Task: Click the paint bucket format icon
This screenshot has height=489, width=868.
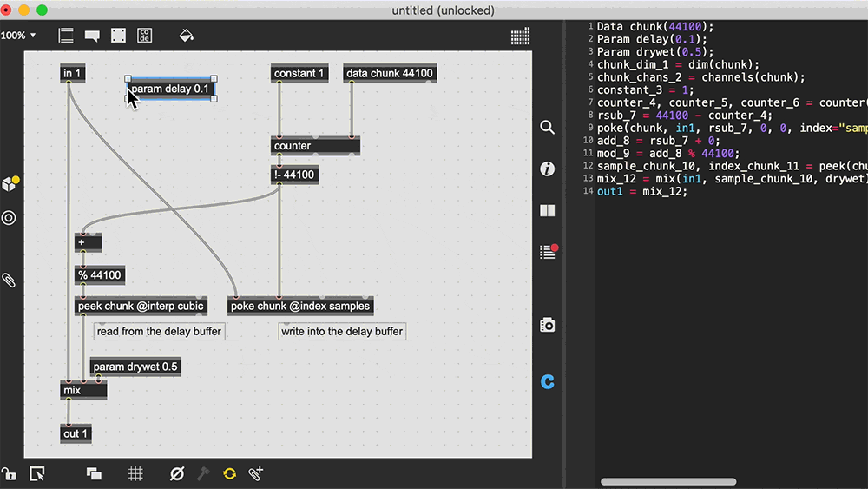Action: point(186,36)
